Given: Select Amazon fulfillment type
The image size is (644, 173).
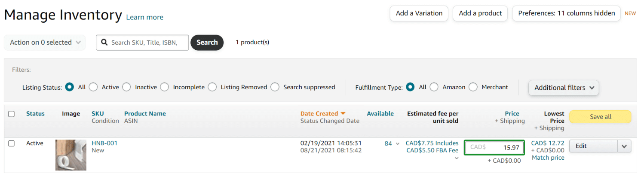Looking at the screenshot, I should (x=434, y=87).
